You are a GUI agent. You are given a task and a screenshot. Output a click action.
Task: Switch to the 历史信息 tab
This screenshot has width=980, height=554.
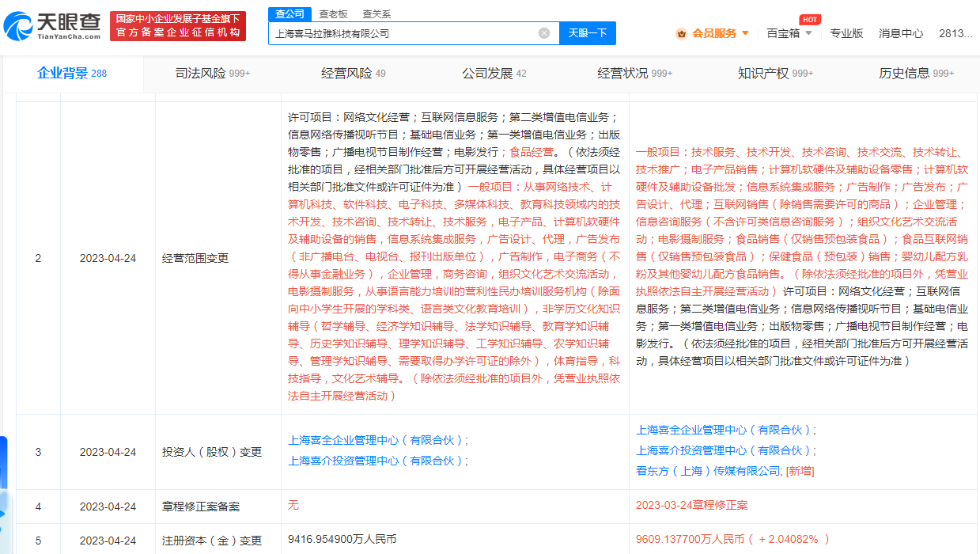tap(917, 73)
